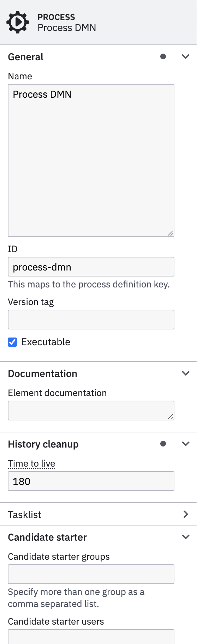
Task: Click the History cleanup edited dot indicator
Action: click(163, 444)
